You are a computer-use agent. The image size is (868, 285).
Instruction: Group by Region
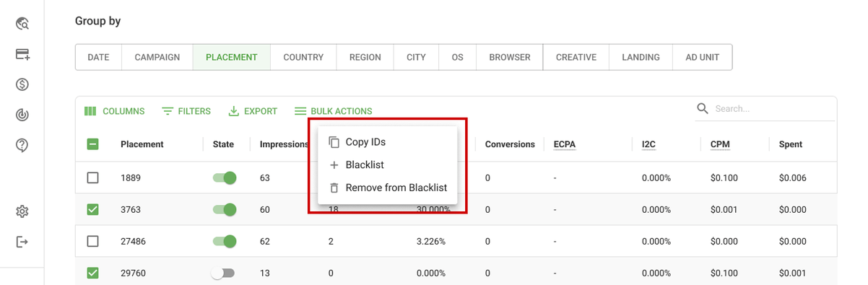coord(365,57)
